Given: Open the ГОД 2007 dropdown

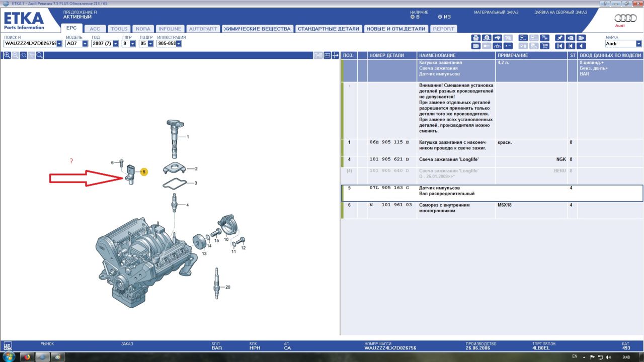Looking at the screenshot, I should point(116,44).
